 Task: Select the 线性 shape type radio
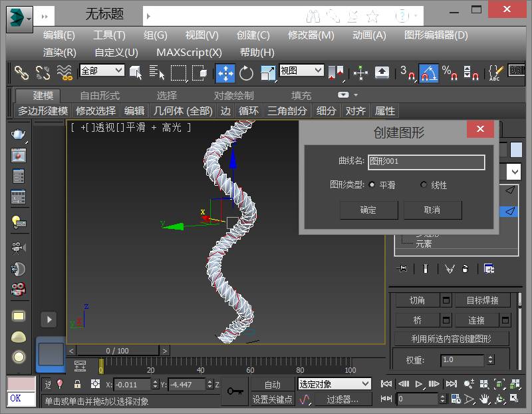pos(424,185)
